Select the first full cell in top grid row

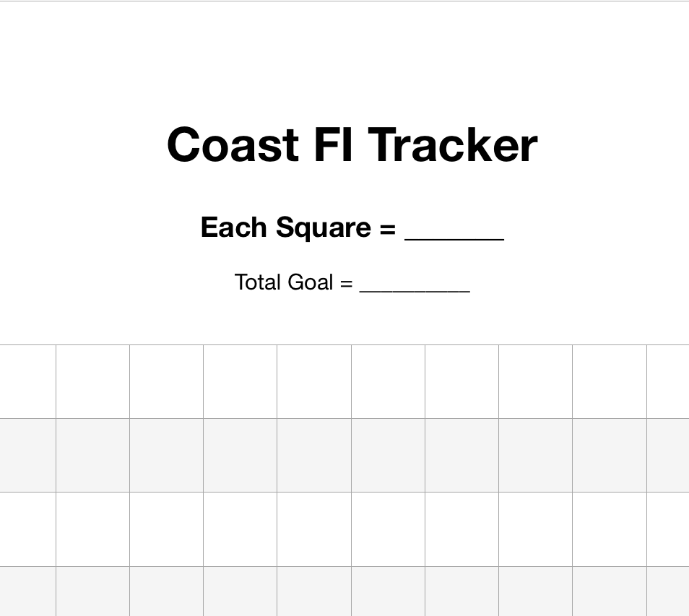(x=92, y=381)
